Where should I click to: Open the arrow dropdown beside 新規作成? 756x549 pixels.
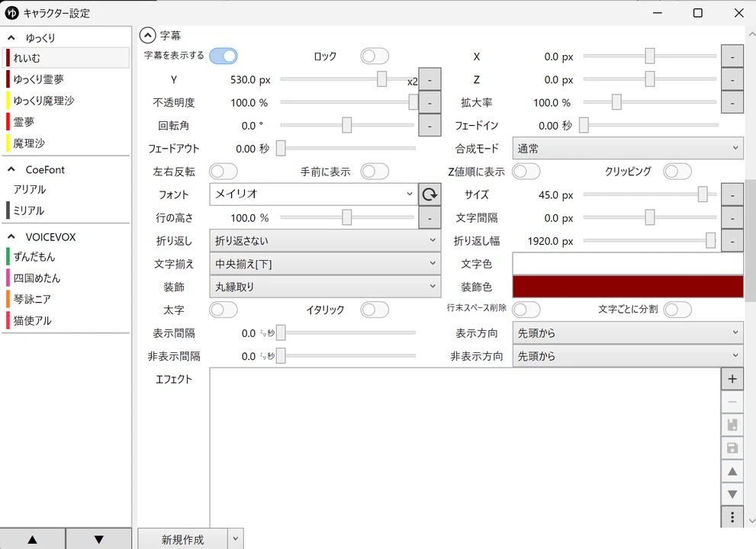235,538
